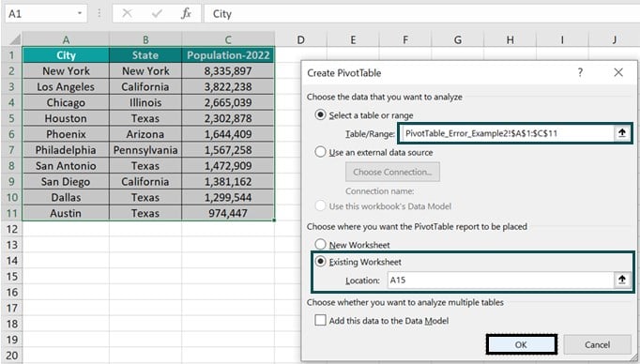
Task: Click the Dallas cell
Action: tap(66, 197)
